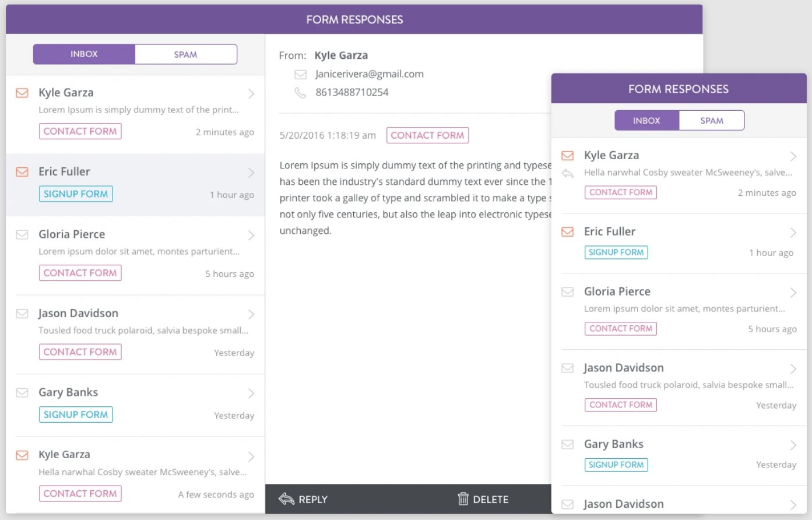The image size is (812, 520).
Task: Expand Eric Fuller's message with its chevron
Action: pyautogui.click(x=251, y=173)
